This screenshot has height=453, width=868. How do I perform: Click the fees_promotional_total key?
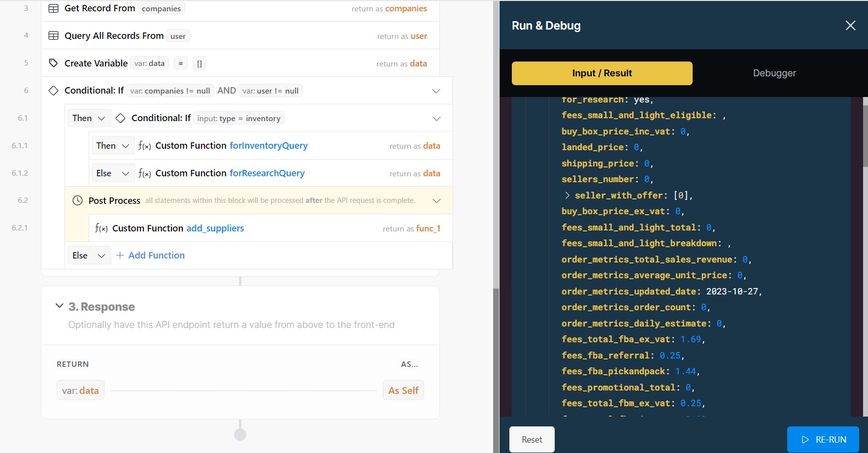[x=618, y=388]
